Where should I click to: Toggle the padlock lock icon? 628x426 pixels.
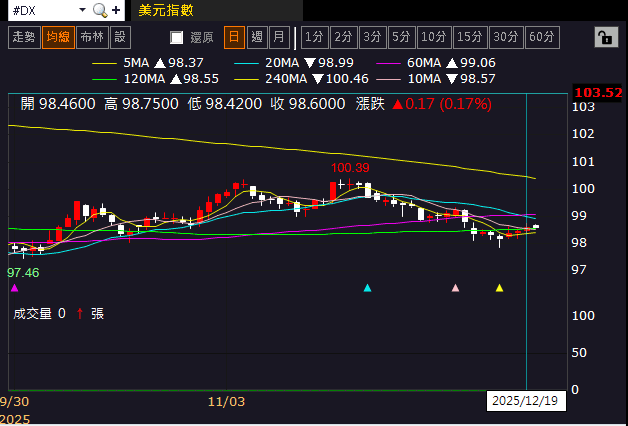[606, 37]
